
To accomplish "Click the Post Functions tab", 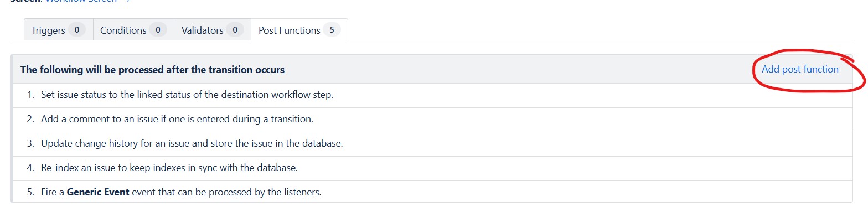I will [x=289, y=30].
